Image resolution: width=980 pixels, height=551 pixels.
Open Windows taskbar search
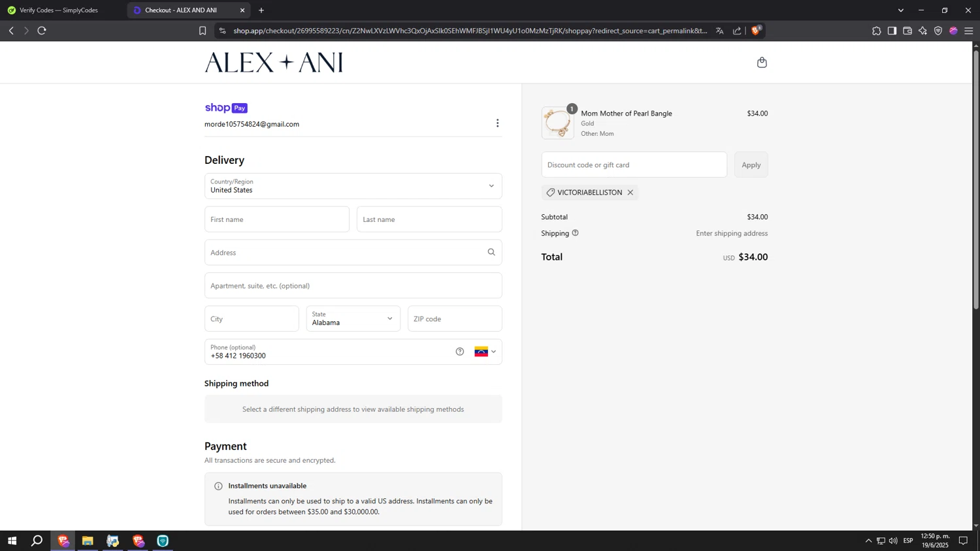[x=37, y=541]
